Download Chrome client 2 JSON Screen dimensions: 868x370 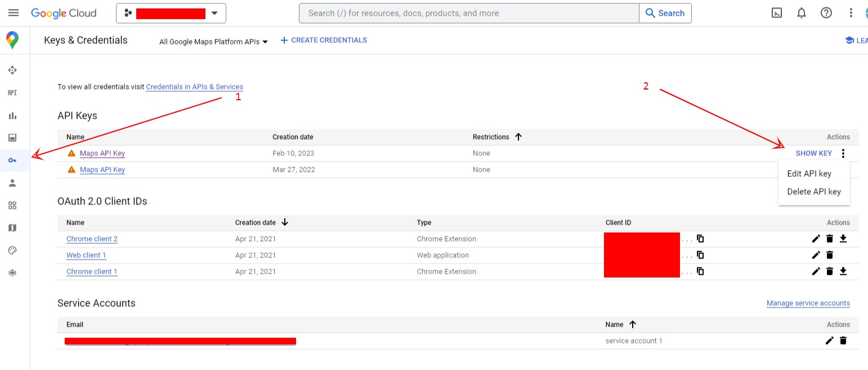coord(843,239)
